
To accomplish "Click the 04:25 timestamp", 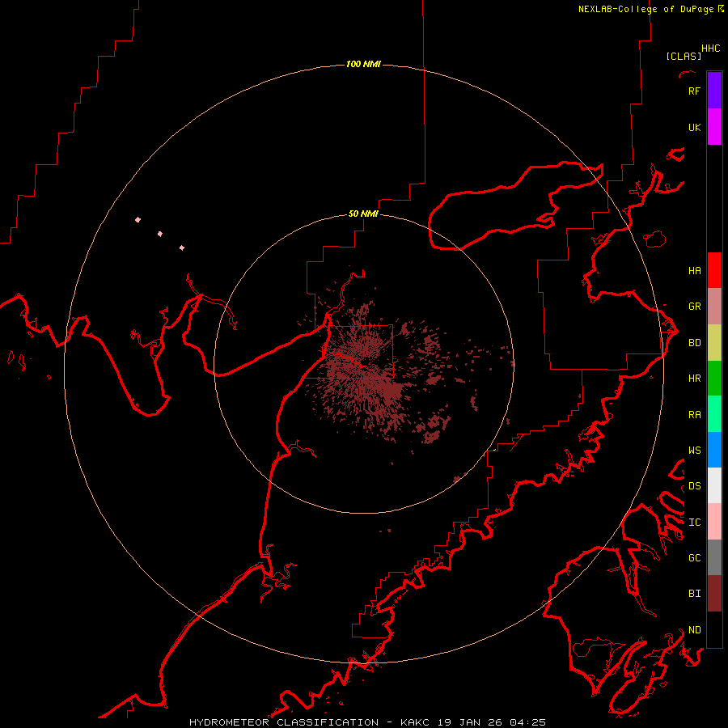I will click(x=527, y=722).
